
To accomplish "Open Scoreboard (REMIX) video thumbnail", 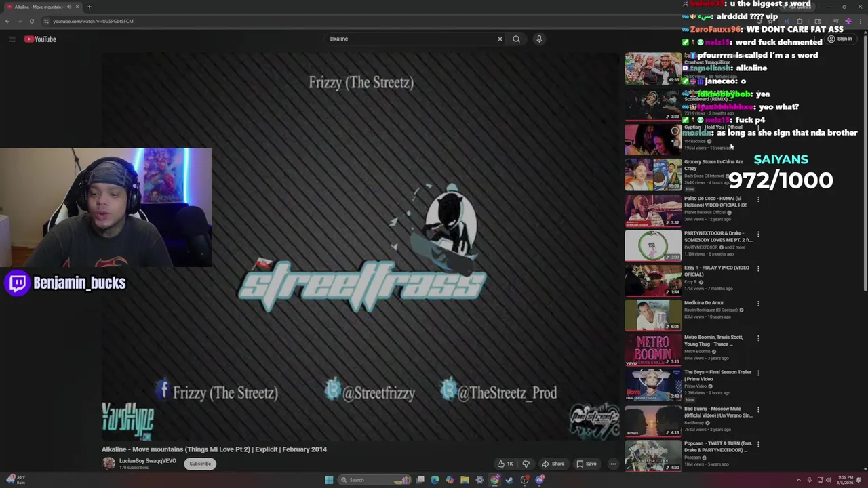I will [653, 104].
